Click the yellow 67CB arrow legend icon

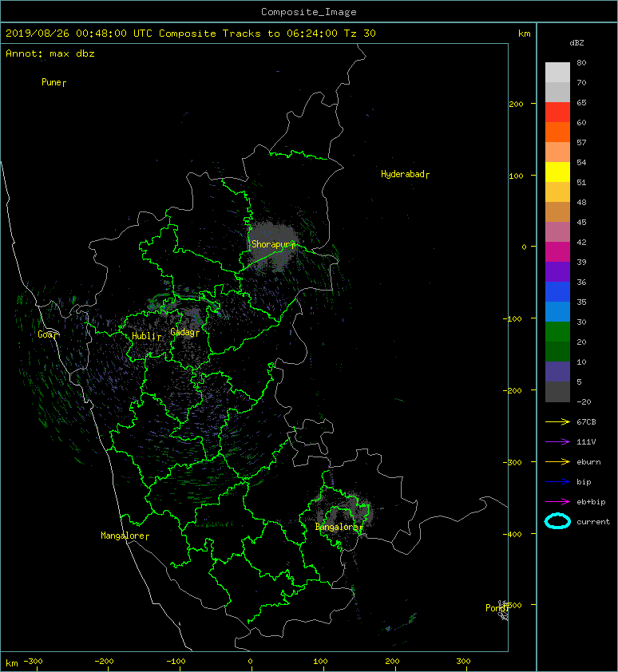[557, 421]
